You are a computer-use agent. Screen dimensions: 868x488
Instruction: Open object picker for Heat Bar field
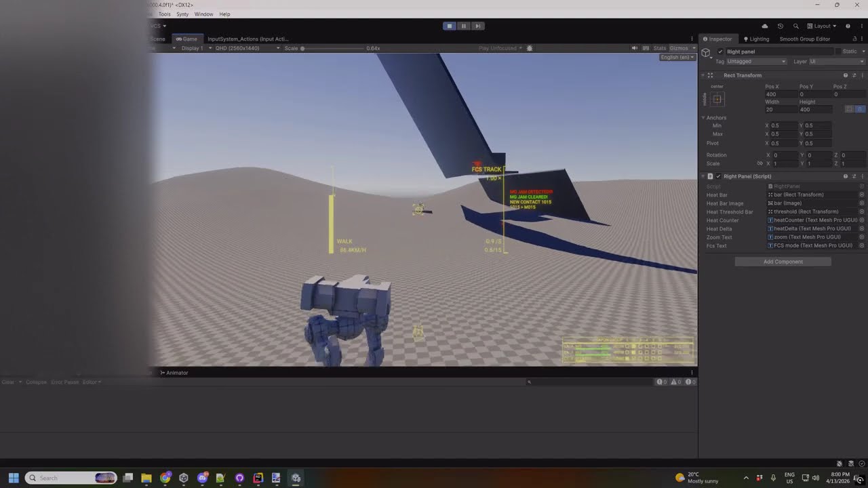click(x=862, y=195)
